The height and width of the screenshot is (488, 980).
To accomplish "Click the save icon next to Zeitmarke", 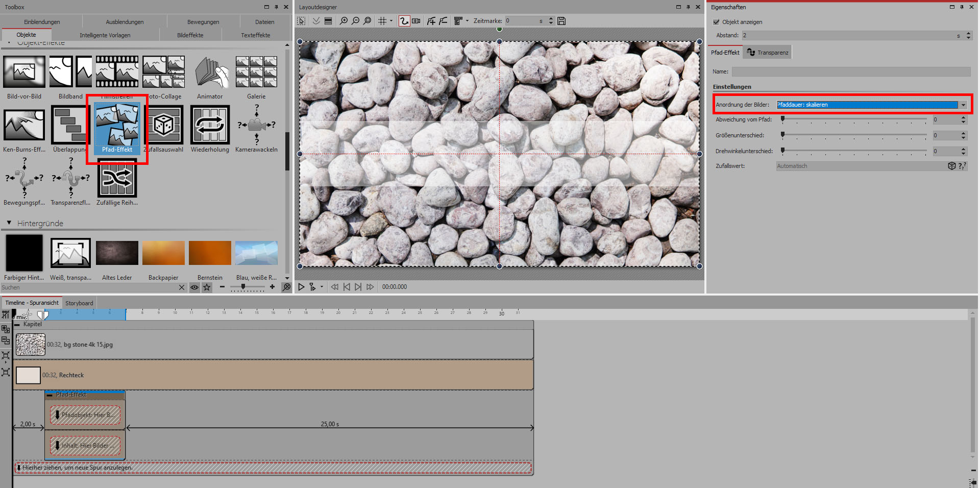I will (561, 21).
